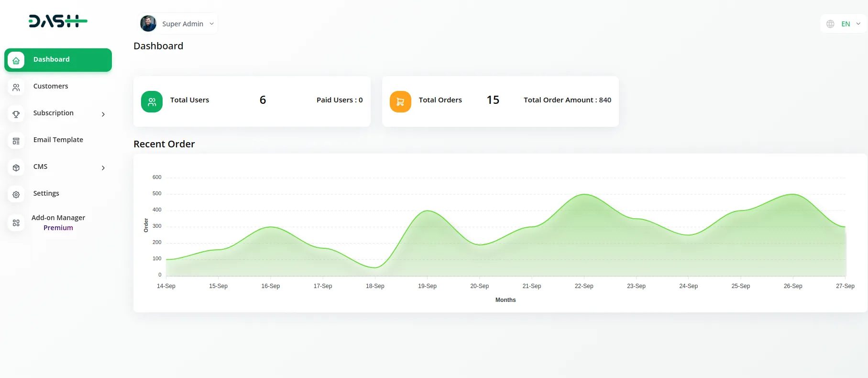Click the DASH logo
Viewport: 868px width, 378px height.
click(58, 21)
